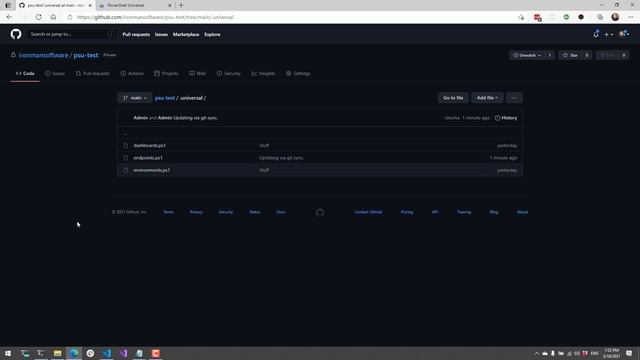The height and width of the screenshot is (360, 640).
Task: Open About footer link
Action: 522,212
